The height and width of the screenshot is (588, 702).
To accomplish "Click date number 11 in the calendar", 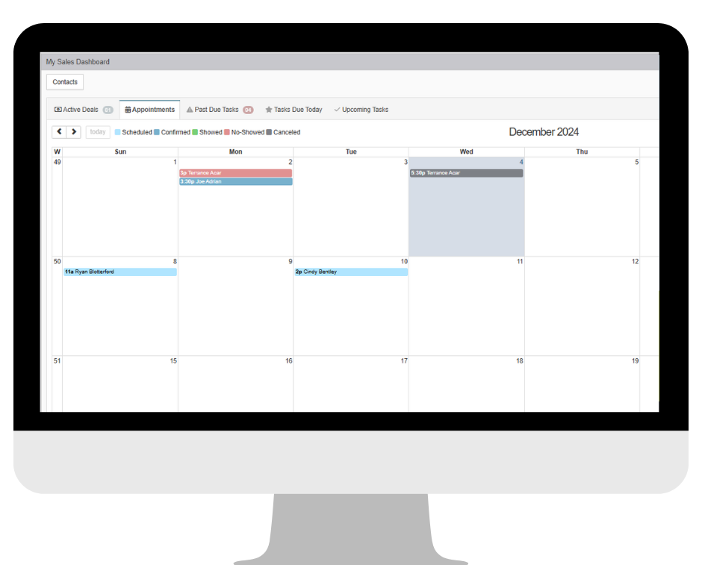I will 520,261.
